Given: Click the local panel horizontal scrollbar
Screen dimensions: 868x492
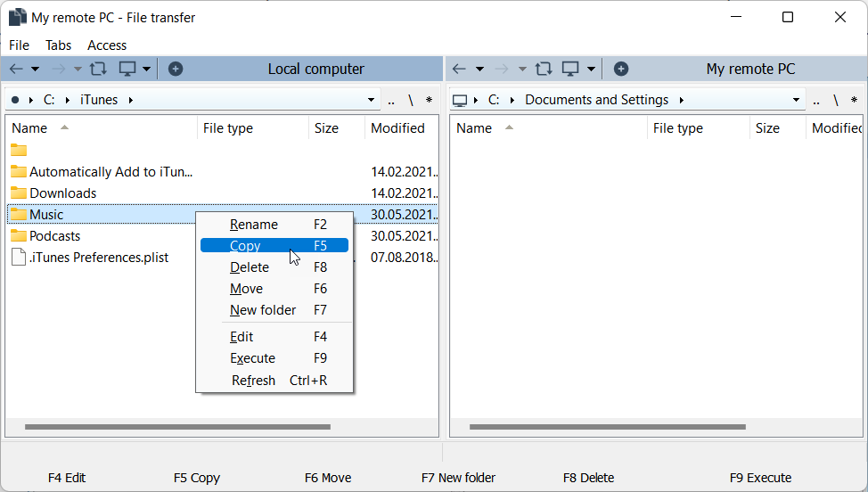Looking at the screenshot, I should [178, 428].
